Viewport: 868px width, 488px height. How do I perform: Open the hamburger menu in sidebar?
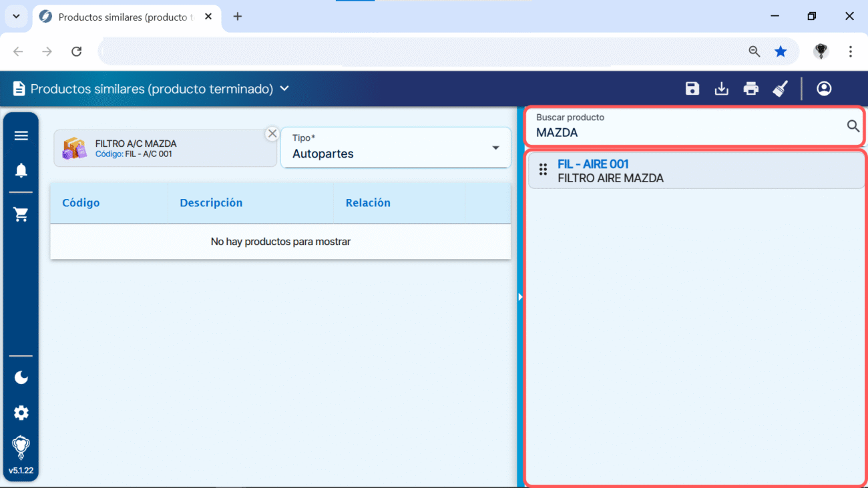pos(21,136)
